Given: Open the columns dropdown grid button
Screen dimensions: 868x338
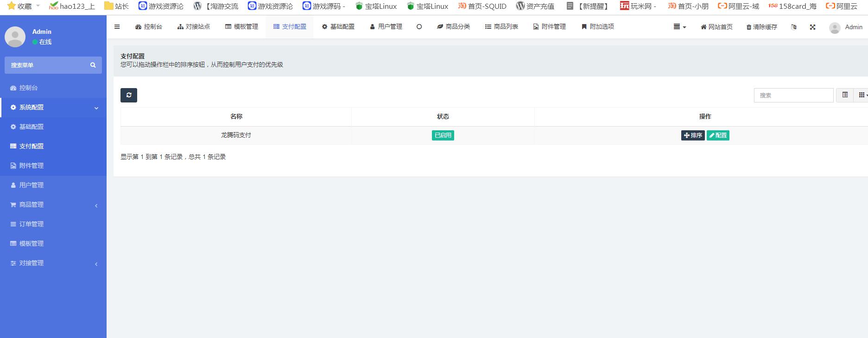Looking at the screenshot, I should tap(862, 95).
